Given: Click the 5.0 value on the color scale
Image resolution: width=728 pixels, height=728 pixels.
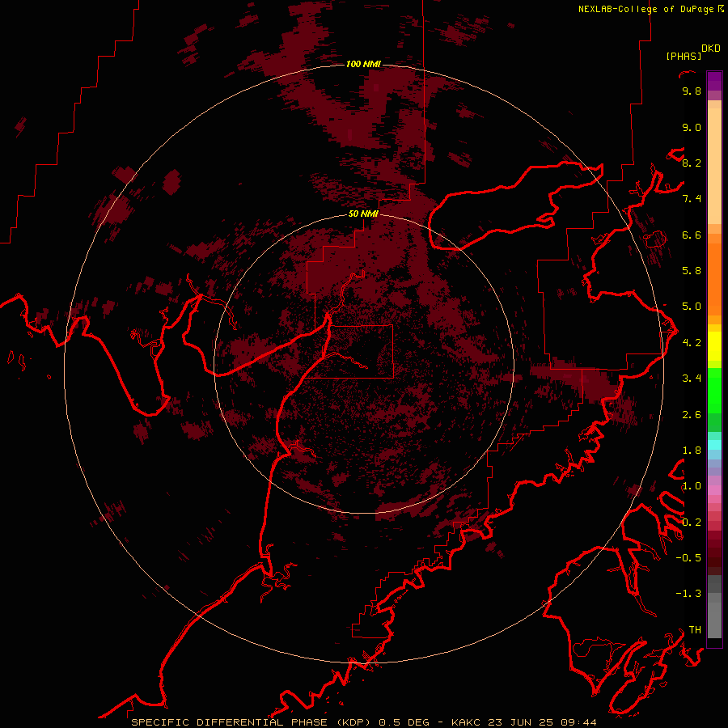Looking at the screenshot, I should point(692,307).
